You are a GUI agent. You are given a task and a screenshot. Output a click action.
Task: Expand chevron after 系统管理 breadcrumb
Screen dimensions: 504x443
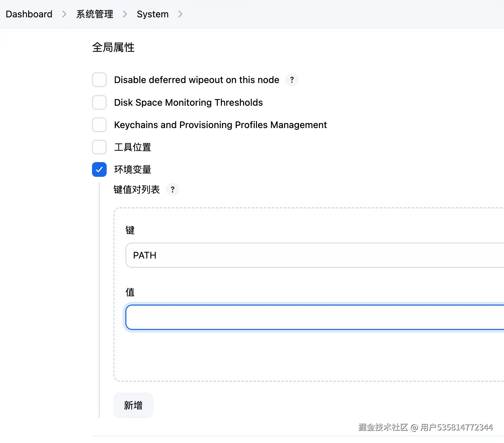pyautogui.click(x=125, y=14)
